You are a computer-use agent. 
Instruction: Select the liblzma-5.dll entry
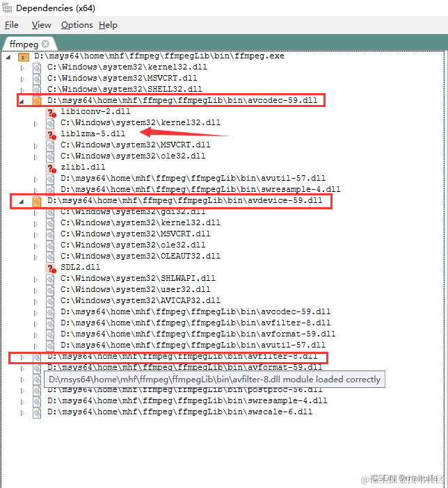coord(93,134)
